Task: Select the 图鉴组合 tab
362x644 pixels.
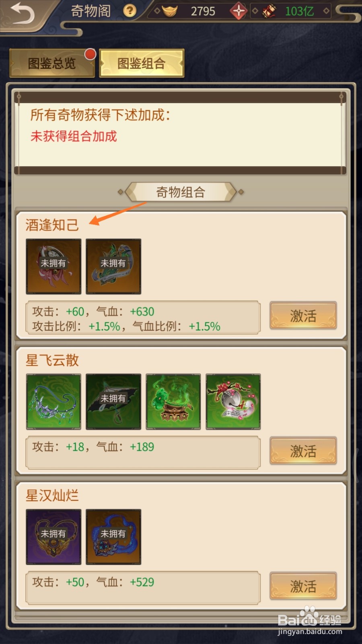Action: point(142,63)
